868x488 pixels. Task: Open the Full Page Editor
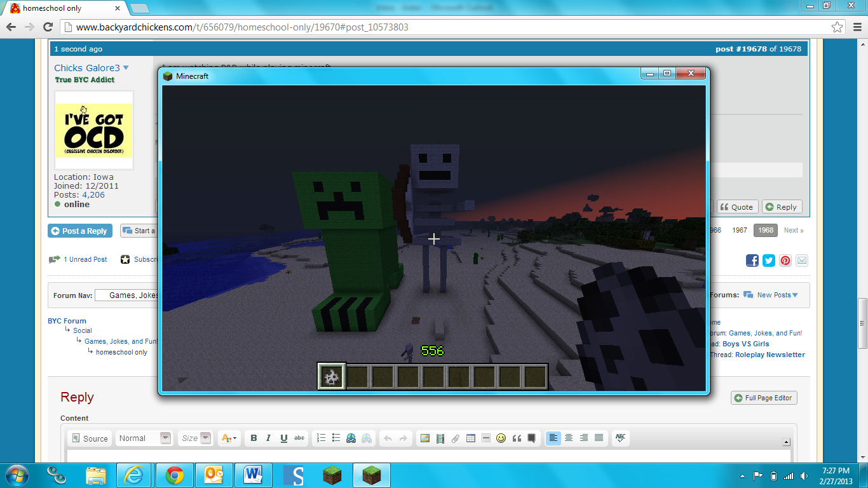[x=763, y=398]
